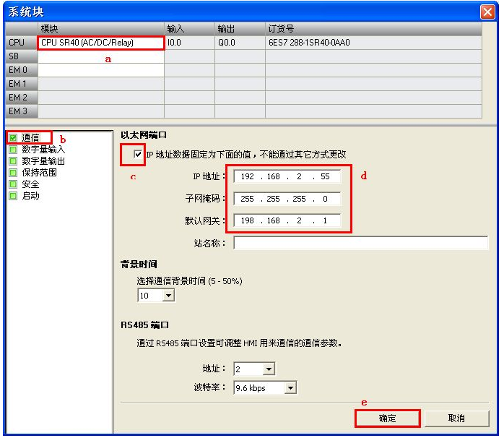Click the green icon beside 保持范围

pyautogui.click(x=13, y=173)
